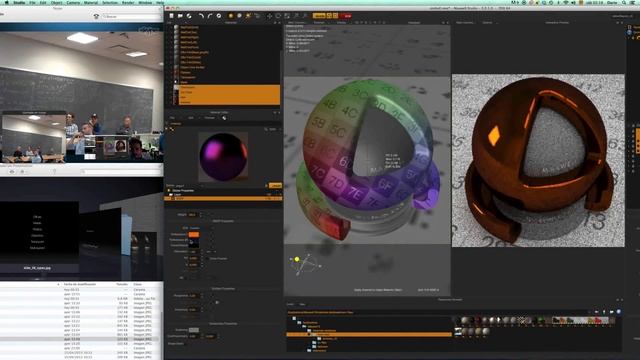This screenshot has width=640, height=360.
Task: Click the Open scene toolbar icon
Action: (x=180, y=16)
